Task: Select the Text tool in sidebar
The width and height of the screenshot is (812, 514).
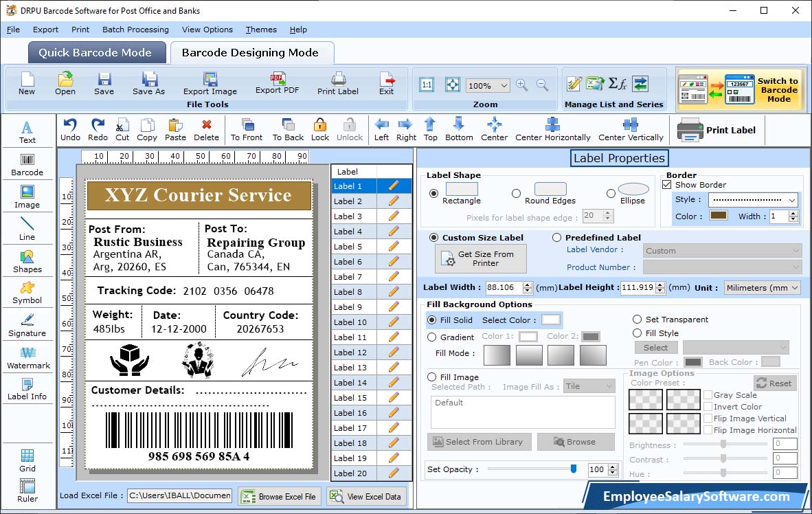Action: (27, 132)
